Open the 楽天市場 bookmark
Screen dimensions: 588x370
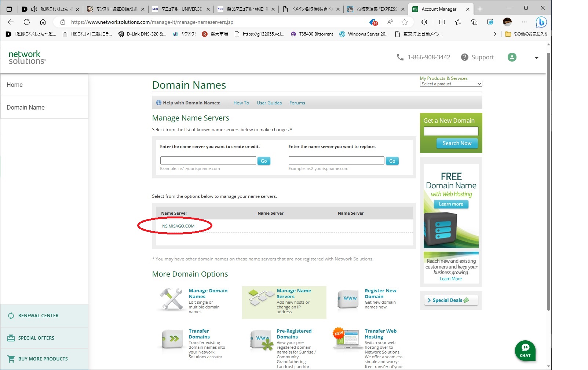pyautogui.click(x=215, y=34)
